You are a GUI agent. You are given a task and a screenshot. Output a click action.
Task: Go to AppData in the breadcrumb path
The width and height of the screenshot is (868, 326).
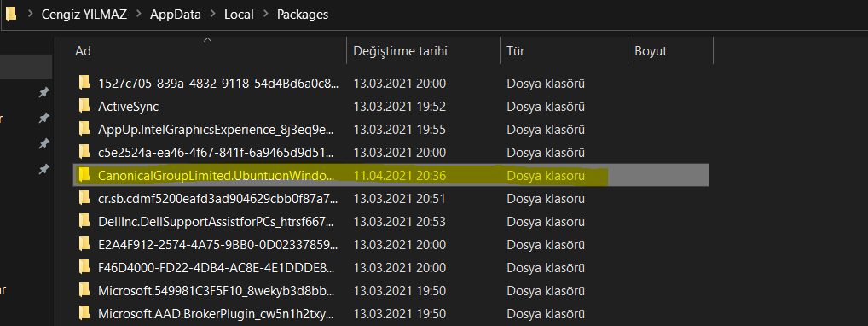[176, 15]
